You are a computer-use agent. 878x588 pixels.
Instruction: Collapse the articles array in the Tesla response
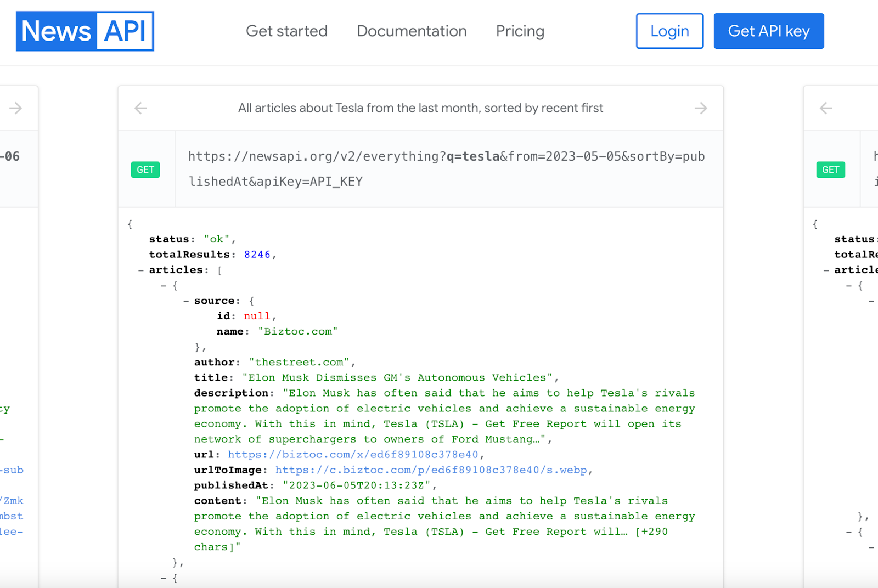pyautogui.click(x=141, y=270)
